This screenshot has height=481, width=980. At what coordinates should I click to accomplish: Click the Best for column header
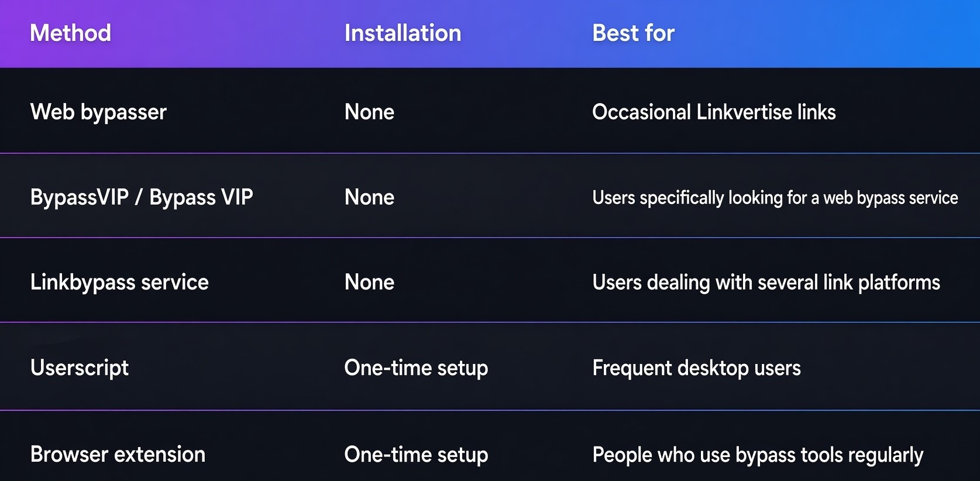pos(633,33)
